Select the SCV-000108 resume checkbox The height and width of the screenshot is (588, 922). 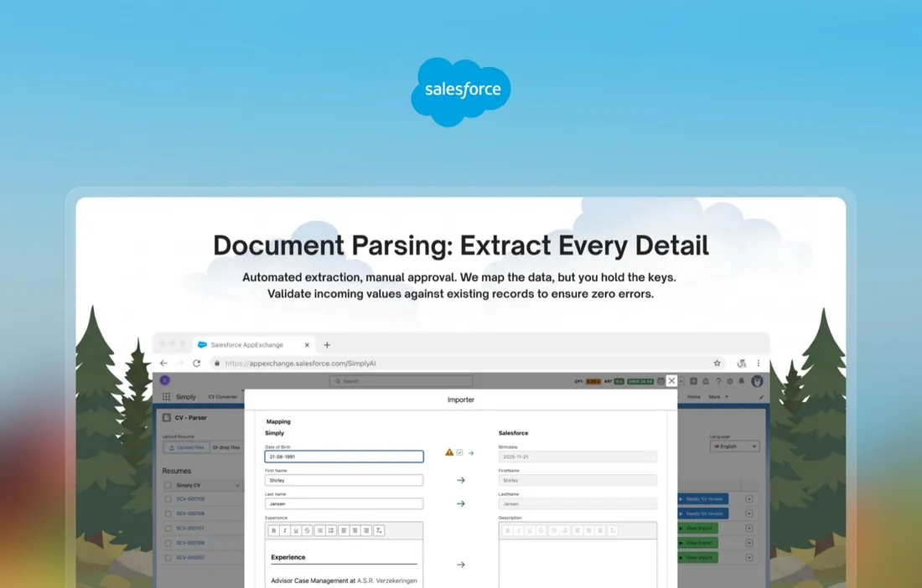(168, 513)
